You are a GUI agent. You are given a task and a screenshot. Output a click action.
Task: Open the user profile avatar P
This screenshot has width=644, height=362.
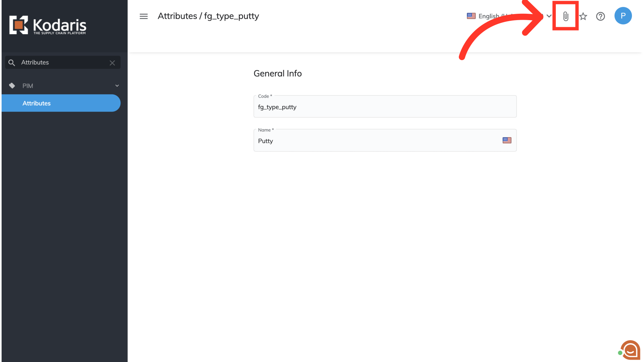pyautogui.click(x=623, y=16)
